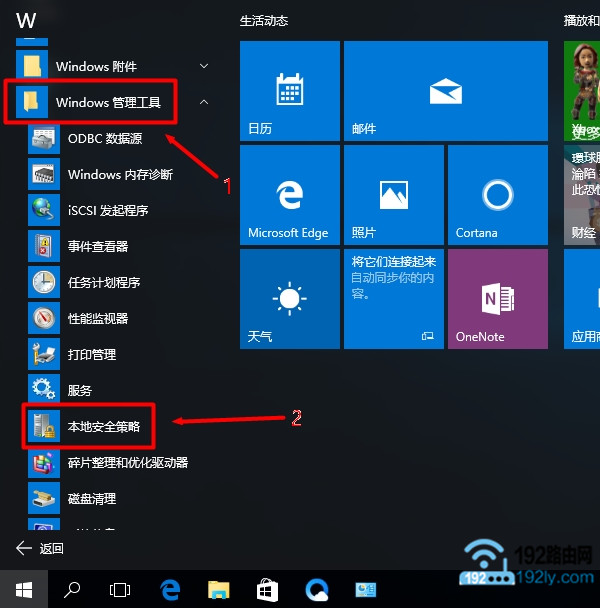The height and width of the screenshot is (608, 600).
Task: Open 碎片整理和优化驱动器 icon
Action: 44,462
